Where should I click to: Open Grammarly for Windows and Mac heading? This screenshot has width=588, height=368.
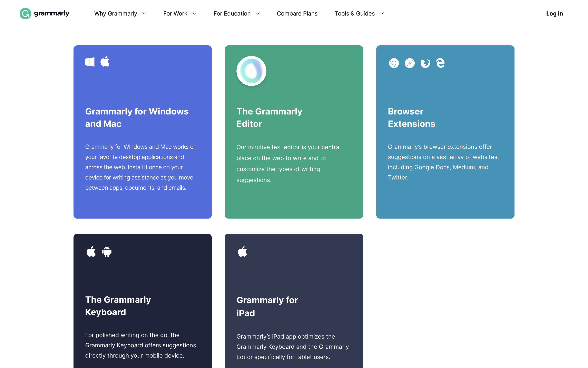pos(137,118)
